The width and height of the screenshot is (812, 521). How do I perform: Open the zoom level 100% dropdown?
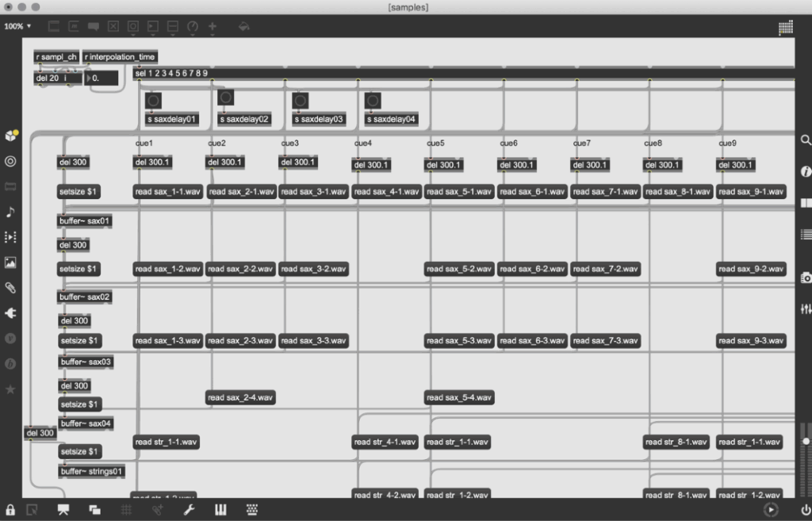coord(17,26)
